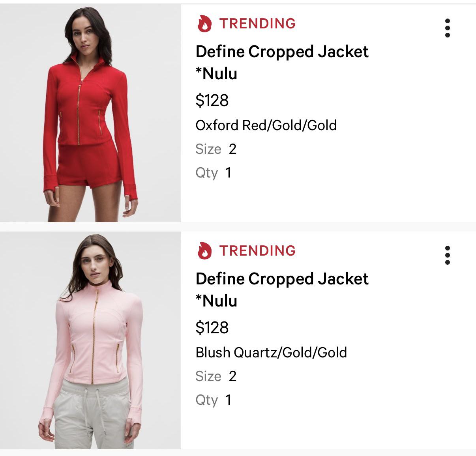Click *Nulu text under the pink jacket title

(216, 301)
